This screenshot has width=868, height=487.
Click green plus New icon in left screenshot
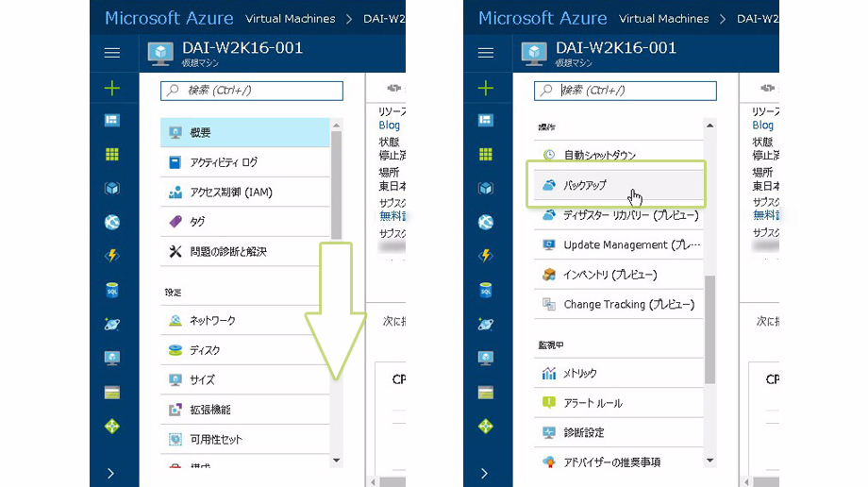(112, 88)
